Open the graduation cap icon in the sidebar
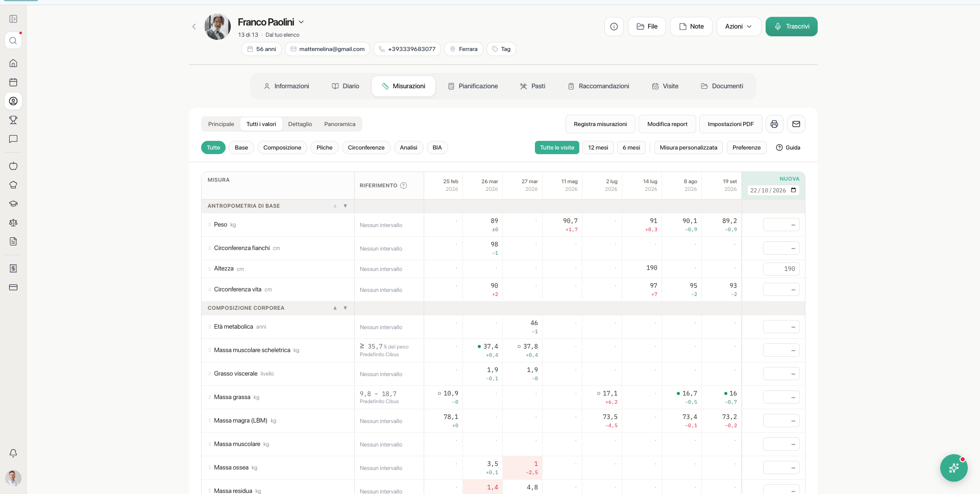 (13, 204)
